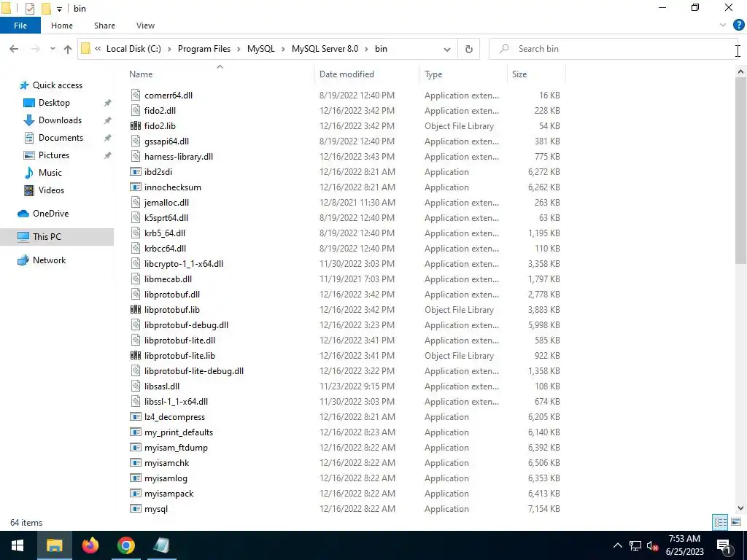Image resolution: width=747 pixels, height=560 pixels.
Task: Open the Share ribbon tab
Action: tap(104, 26)
